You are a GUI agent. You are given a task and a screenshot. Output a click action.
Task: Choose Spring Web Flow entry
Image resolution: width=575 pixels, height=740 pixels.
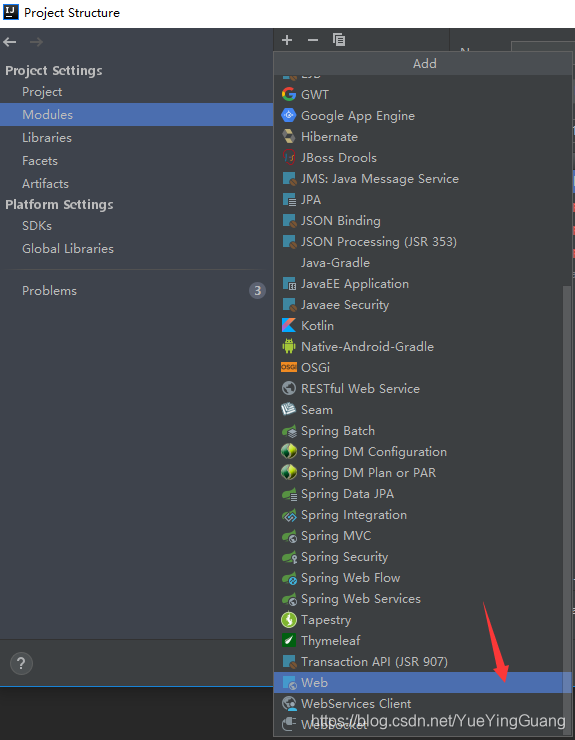pos(422,578)
